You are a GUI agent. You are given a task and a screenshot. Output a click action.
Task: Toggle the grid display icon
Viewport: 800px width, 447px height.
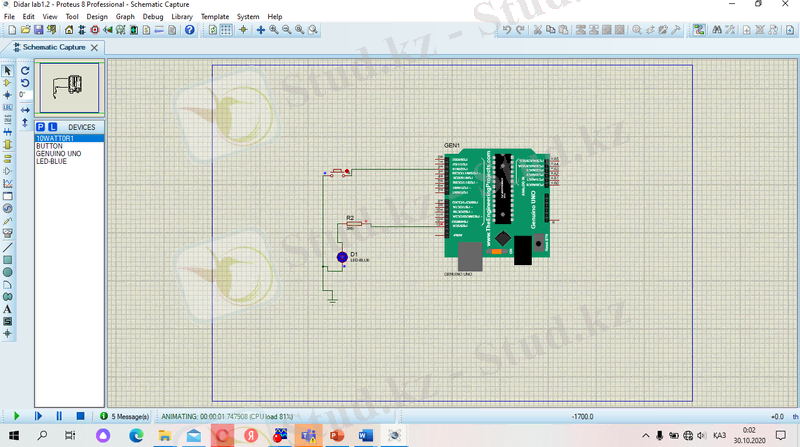(x=226, y=30)
